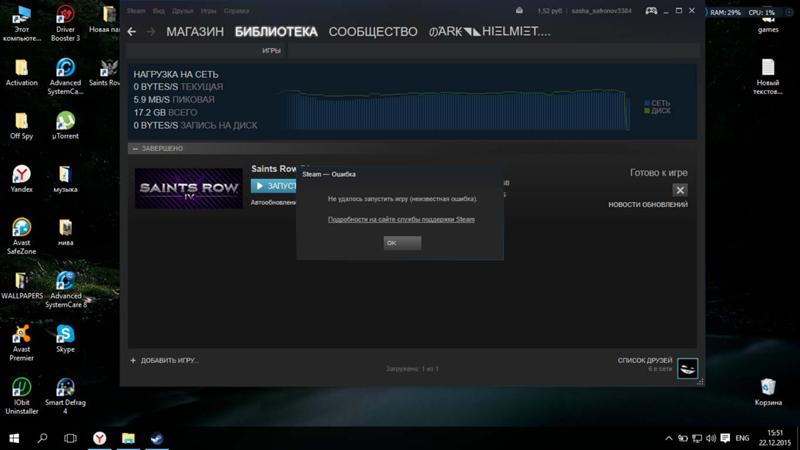Click the Saints Row IV game banner

(x=189, y=188)
